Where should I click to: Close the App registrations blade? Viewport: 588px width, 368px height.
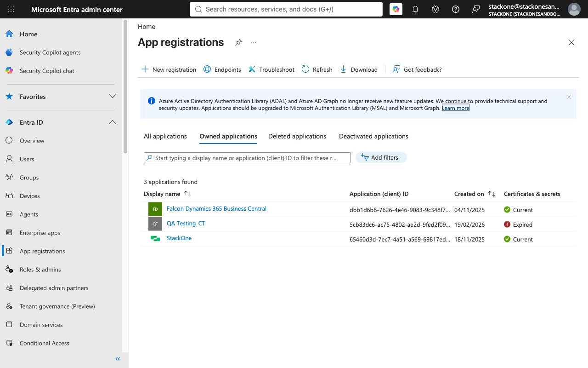[571, 42]
